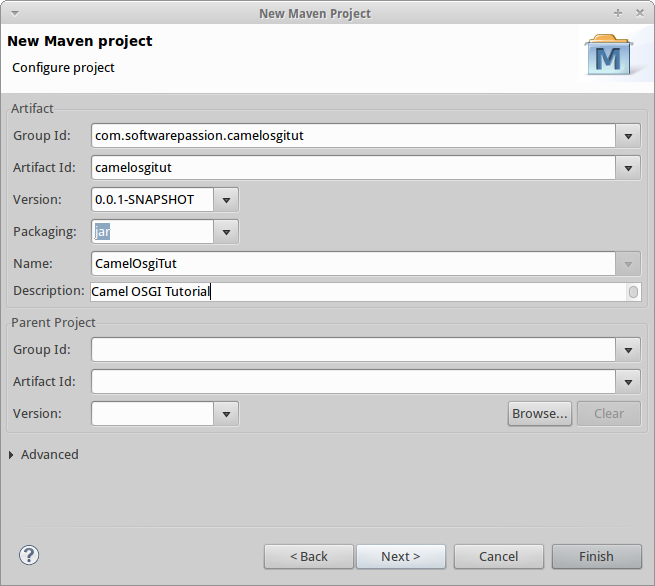The height and width of the screenshot is (586, 655).
Task: Open the window menu arrow in title bar
Action: click(15, 13)
